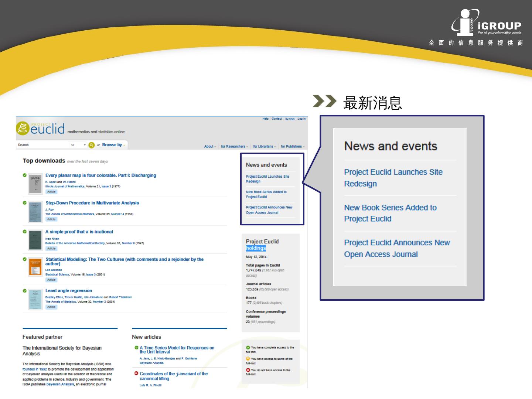Open orange thumbnail of Statistical Modeling article
The width and height of the screenshot is (532, 399).
36,267
